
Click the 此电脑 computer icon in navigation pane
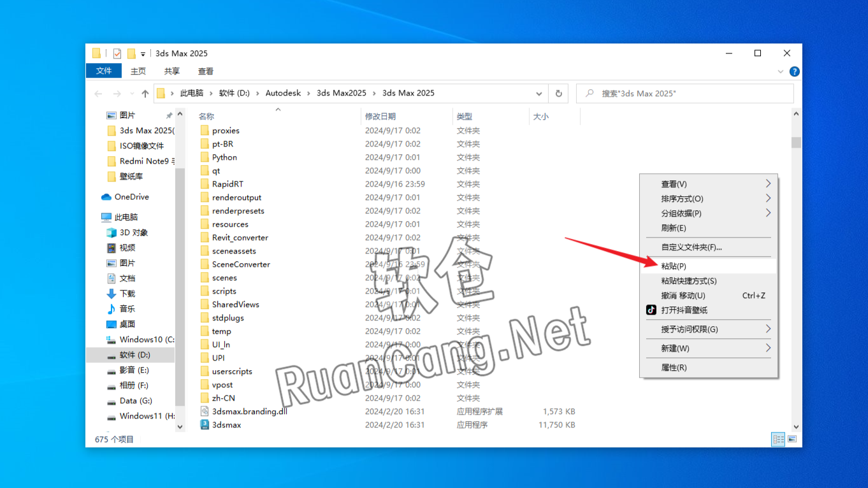[x=106, y=217]
